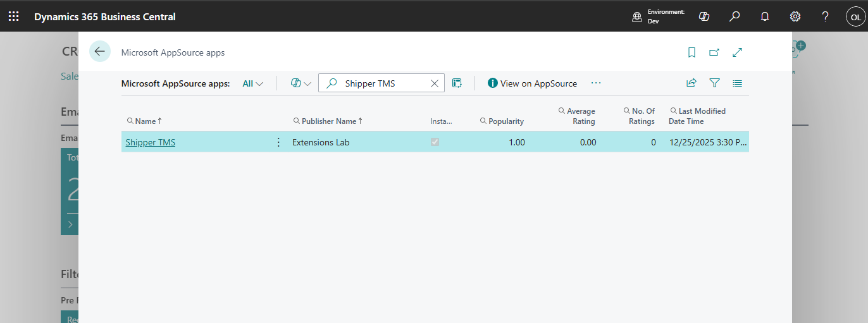868x323 pixels.
Task: Open the Shipper TMS link
Action: click(151, 142)
